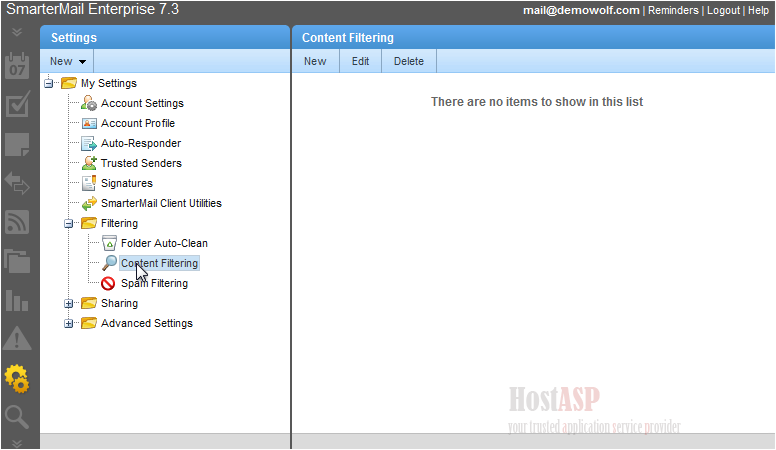Click the SmarterMail Client Utilities arrows icon
The height and width of the screenshot is (450, 776).
(x=89, y=203)
